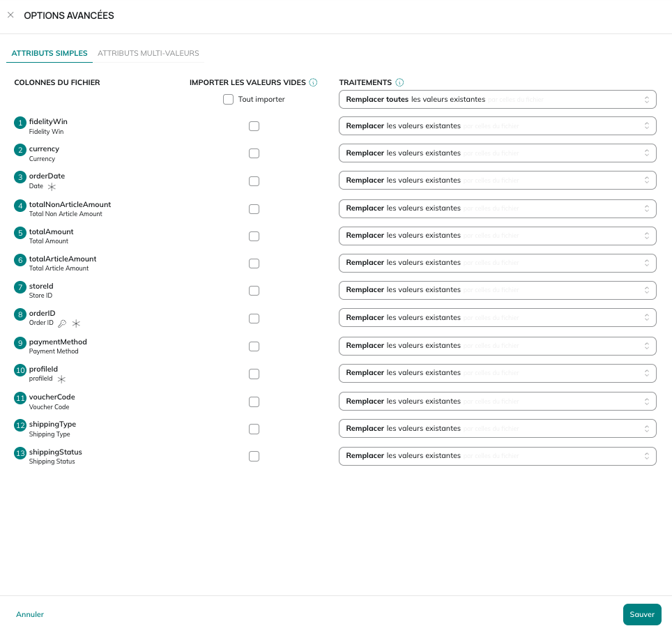Open treatment dropdown for paymentMethod
Viewport: 672px width, 633px height.
[x=498, y=346]
